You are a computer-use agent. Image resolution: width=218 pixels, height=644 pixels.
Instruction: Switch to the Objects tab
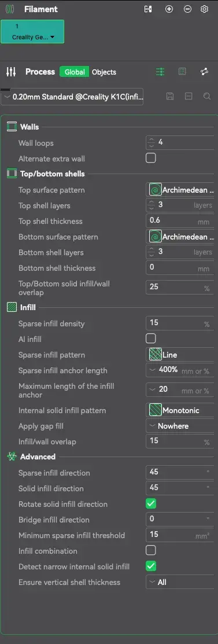pos(104,72)
